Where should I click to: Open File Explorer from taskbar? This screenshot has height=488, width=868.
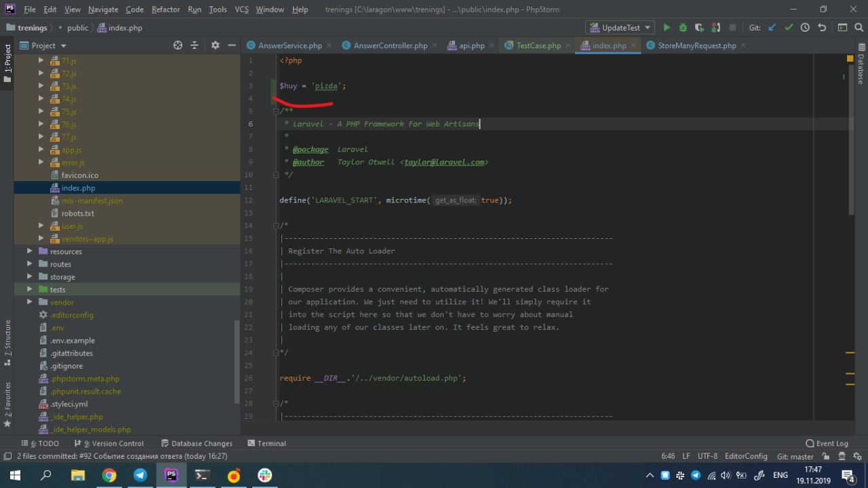click(x=78, y=475)
